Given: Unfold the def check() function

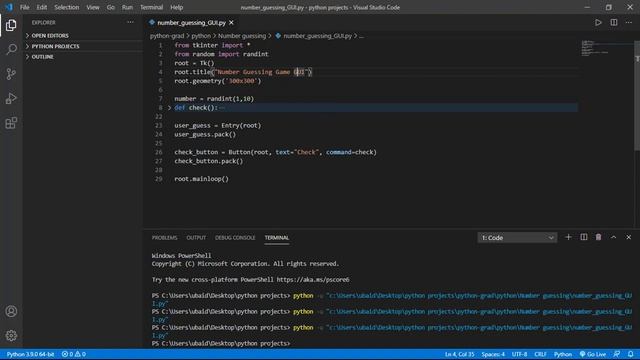Looking at the screenshot, I should pos(169,108).
